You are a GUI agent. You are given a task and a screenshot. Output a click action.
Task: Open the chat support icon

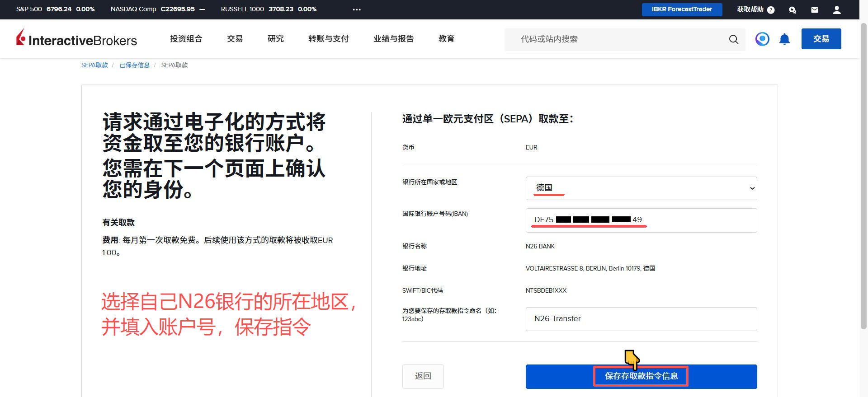click(x=792, y=9)
